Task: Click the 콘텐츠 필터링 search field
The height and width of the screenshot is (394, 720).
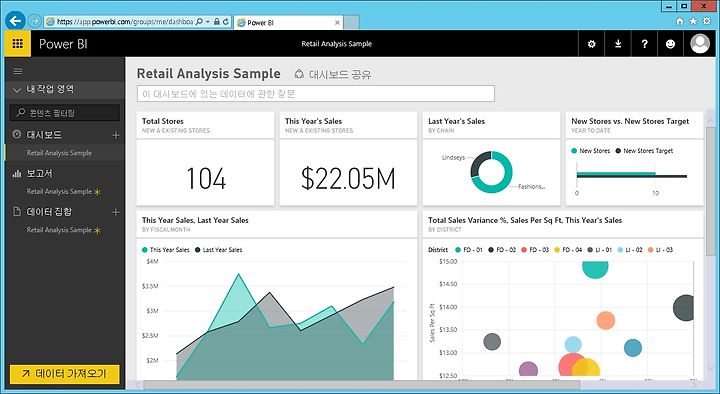Action: (65, 113)
